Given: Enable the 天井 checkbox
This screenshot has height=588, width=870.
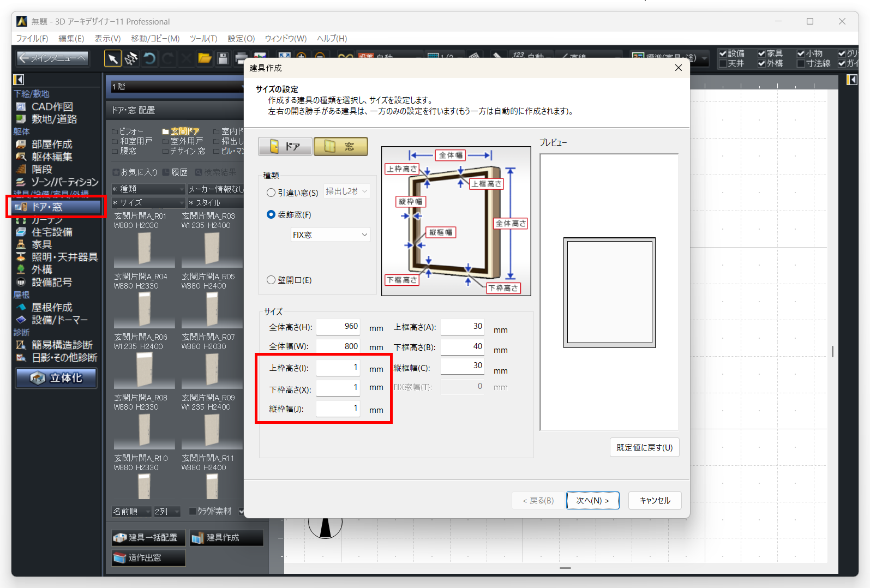Looking at the screenshot, I should tap(723, 64).
